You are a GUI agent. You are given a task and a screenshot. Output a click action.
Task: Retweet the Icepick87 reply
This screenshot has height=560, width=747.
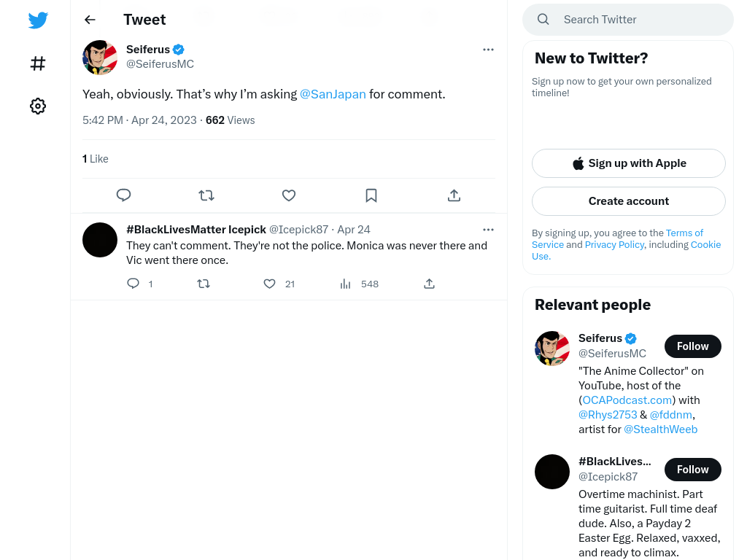coord(204,284)
